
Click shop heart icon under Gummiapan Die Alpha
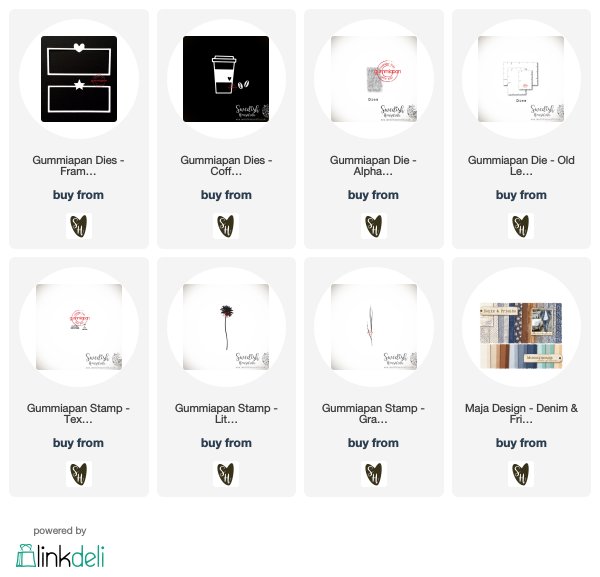[x=373, y=226]
